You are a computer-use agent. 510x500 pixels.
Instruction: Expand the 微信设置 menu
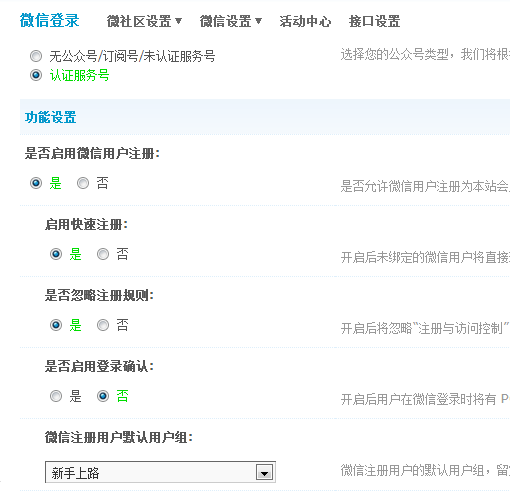pyautogui.click(x=231, y=21)
